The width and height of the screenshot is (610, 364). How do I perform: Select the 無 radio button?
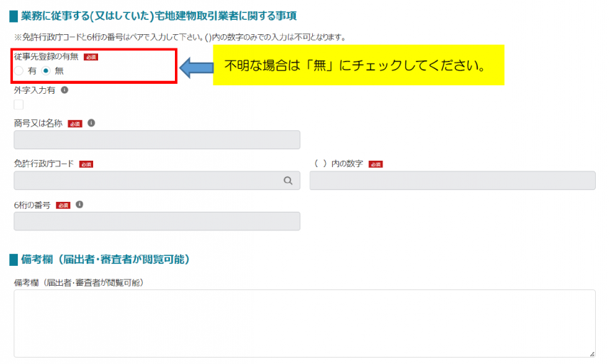[x=46, y=71]
